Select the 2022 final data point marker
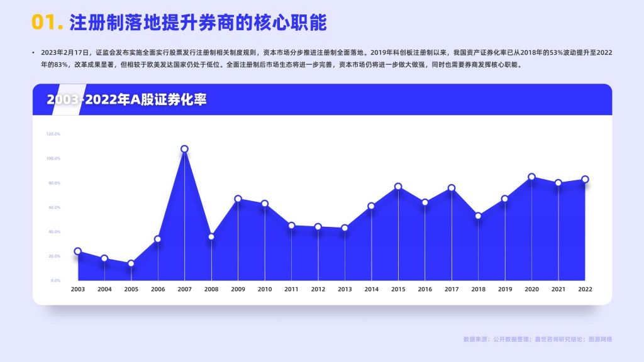Image resolution: width=644 pixels, height=362 pixels. pyautogui.click(x=586, y=179)
